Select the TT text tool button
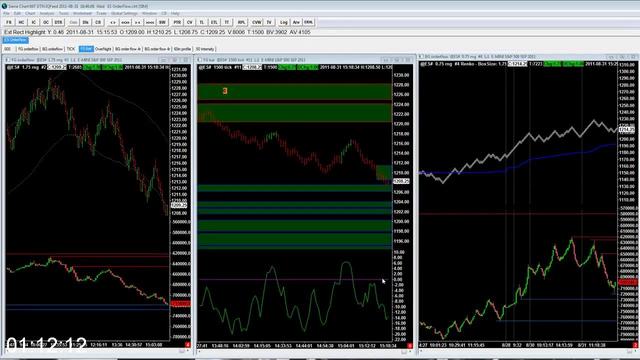The height and width of the screenshot is (360, 640). (227, 22)
